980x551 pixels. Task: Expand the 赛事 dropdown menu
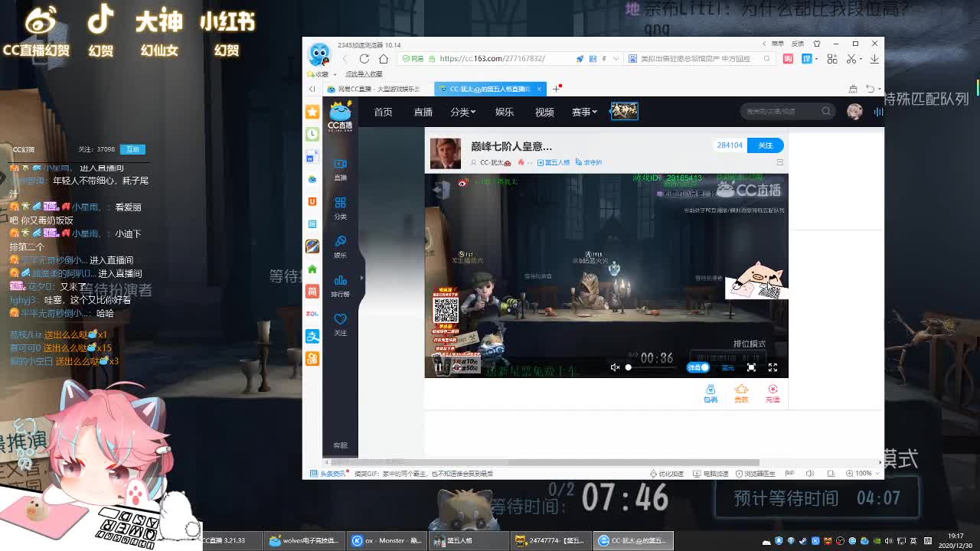[584, 112]
